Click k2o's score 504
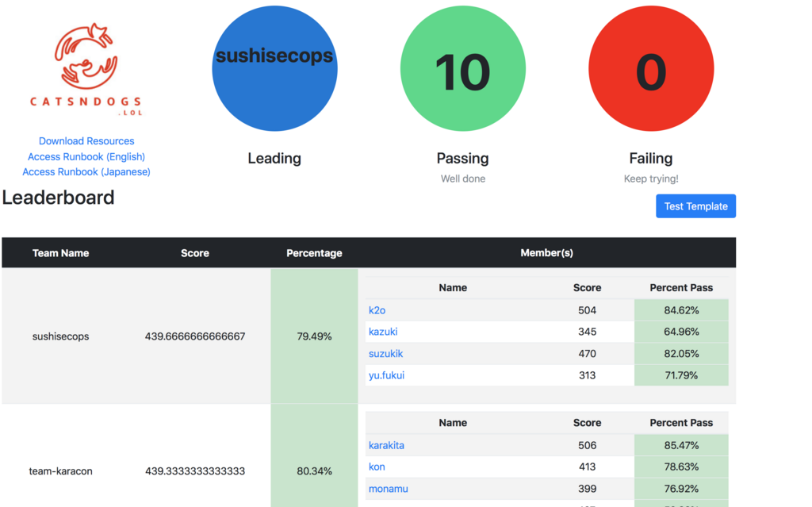This screenshot has width=812, height=507. (588, 310)
